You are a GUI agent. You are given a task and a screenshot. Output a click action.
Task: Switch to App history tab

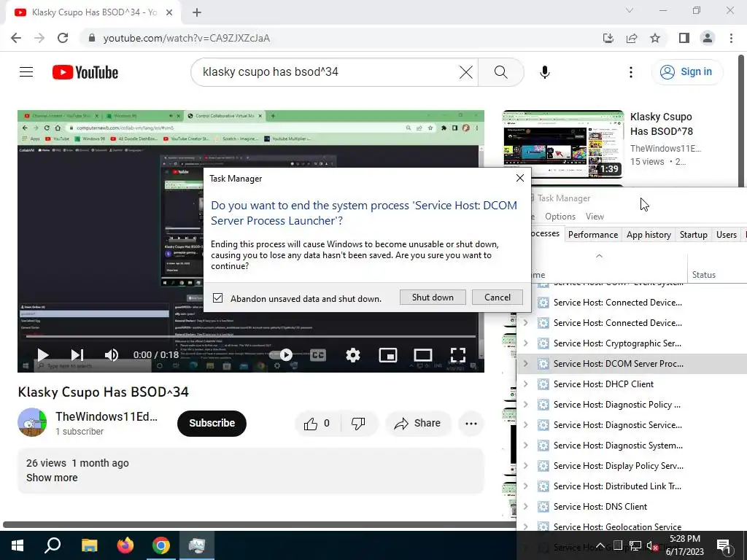coord(649,235)
